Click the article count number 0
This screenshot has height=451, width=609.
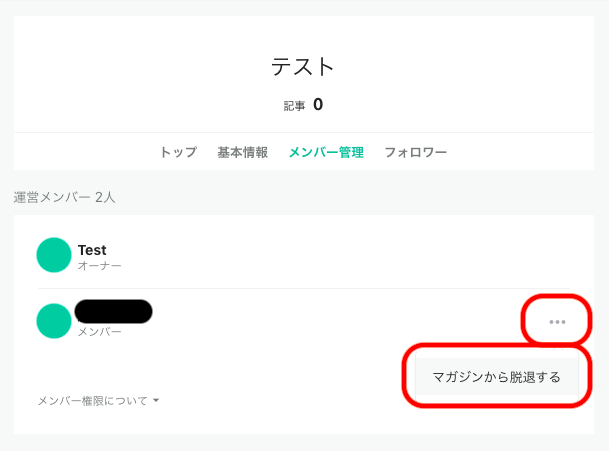click(318, 104)
